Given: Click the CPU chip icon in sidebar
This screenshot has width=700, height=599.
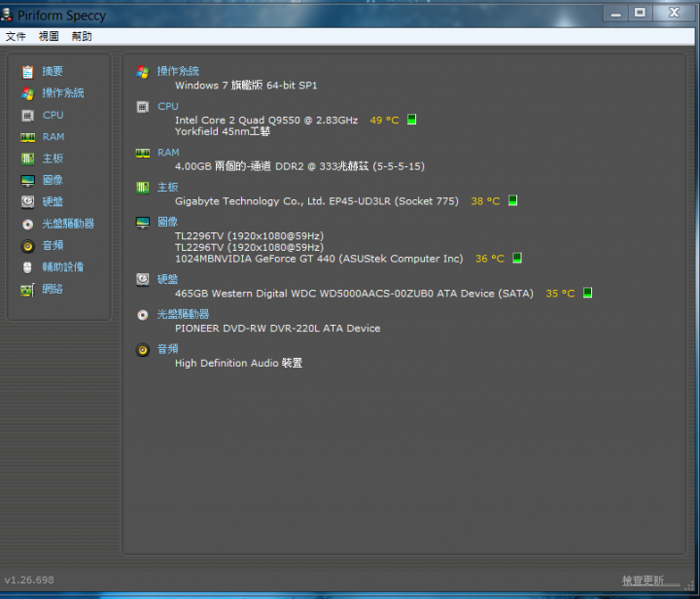Looking at the screenshot, I should pos(27,116).
